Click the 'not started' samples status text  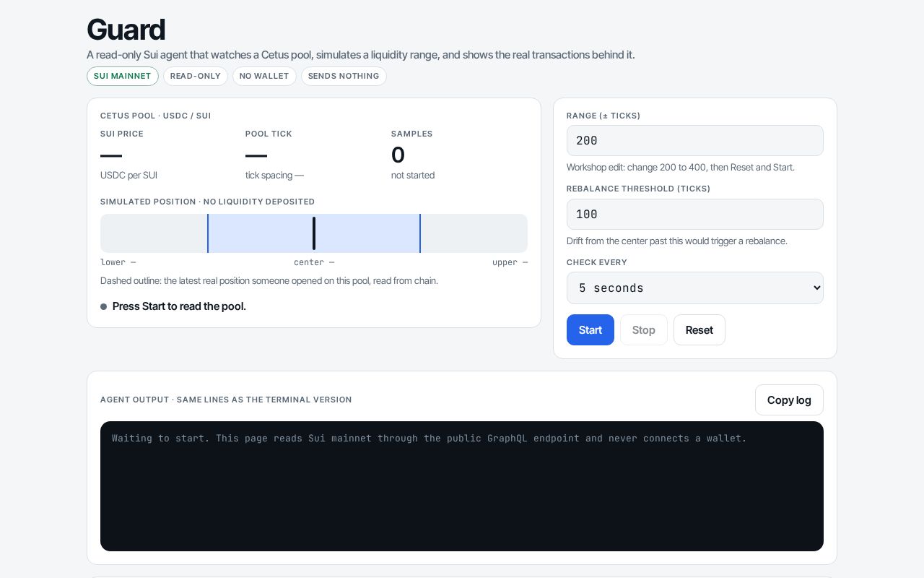tap(413, 175)
